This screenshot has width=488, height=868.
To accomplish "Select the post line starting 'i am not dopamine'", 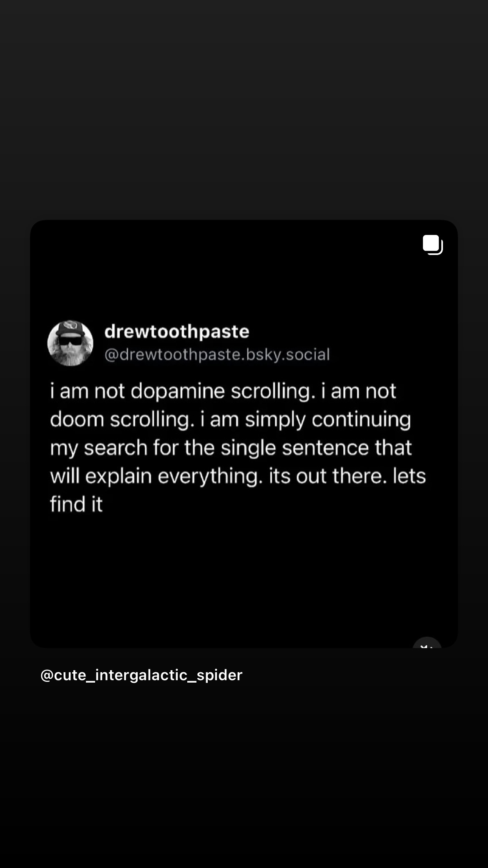I will click(223, 391).
